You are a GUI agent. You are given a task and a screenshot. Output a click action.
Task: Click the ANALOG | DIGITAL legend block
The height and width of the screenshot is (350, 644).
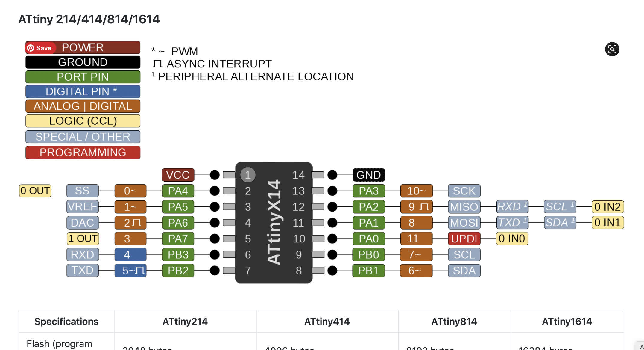83,106
